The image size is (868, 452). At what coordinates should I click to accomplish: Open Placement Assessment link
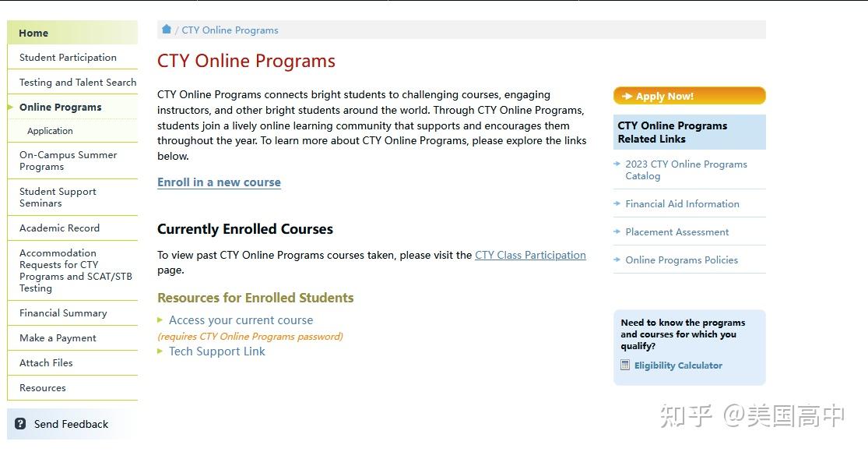[x=677, y=232]
